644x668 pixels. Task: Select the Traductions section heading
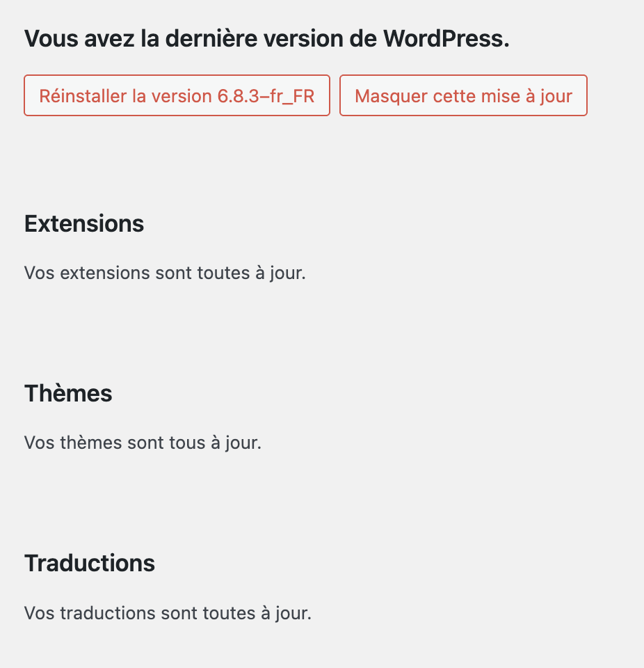89,563
